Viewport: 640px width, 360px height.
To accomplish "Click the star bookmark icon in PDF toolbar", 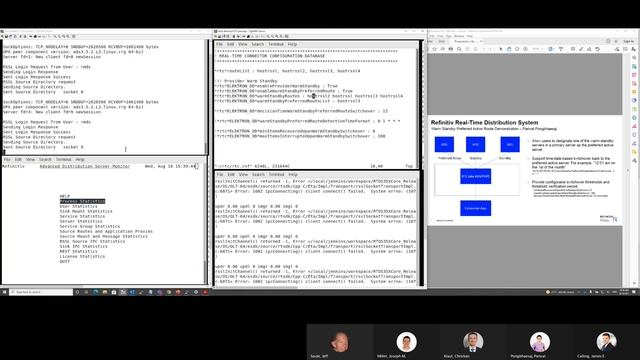I will [434, 49].
